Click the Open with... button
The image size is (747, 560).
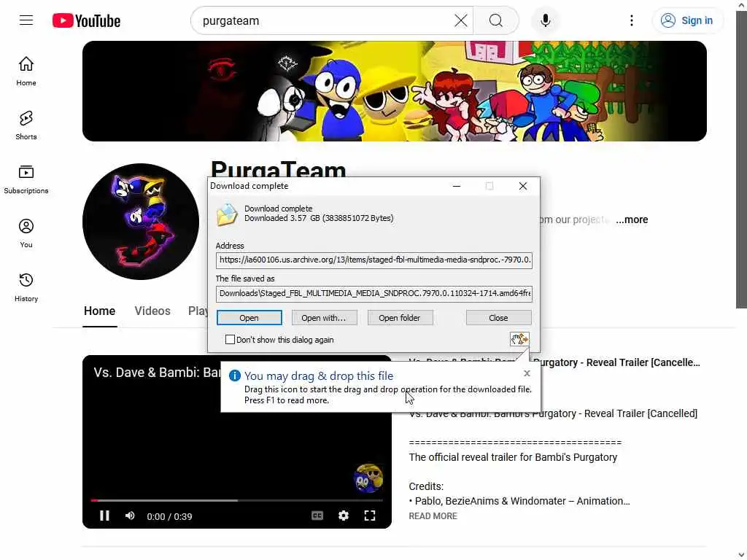324,318
